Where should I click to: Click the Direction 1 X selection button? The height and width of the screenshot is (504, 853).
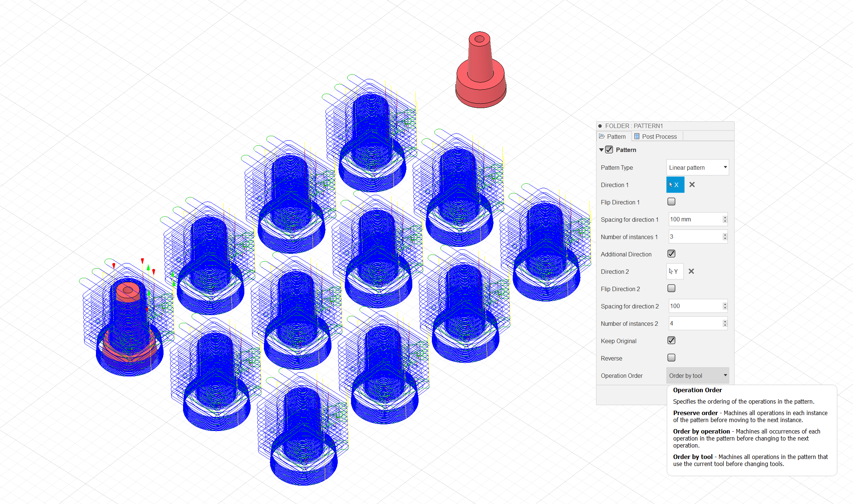click(x=675, y=185)
